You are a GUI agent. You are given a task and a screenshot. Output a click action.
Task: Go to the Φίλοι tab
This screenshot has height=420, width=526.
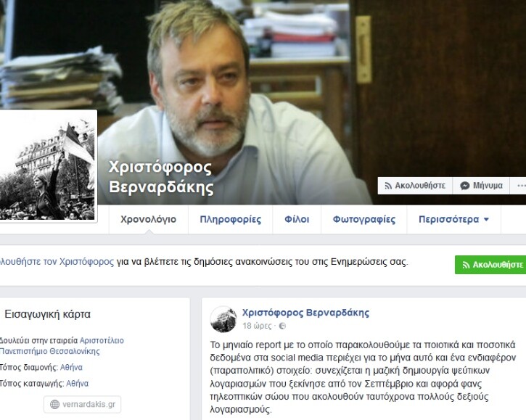tap(297, 219)
